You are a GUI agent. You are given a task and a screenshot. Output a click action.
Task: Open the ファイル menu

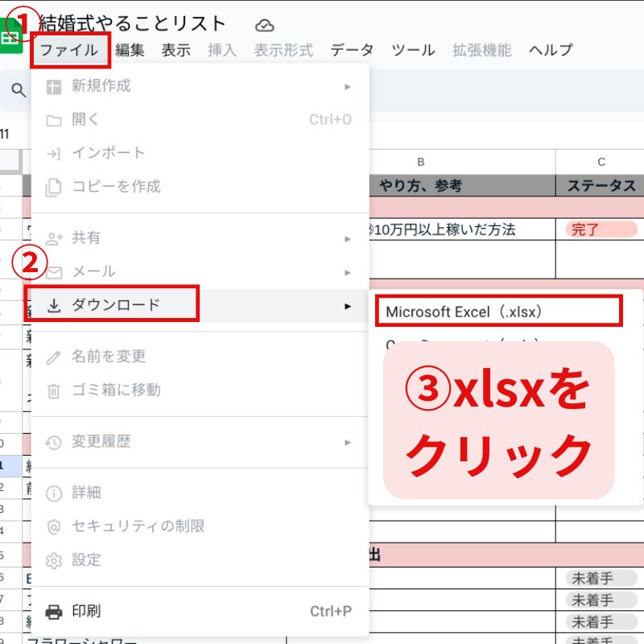(x=68, y=51)
